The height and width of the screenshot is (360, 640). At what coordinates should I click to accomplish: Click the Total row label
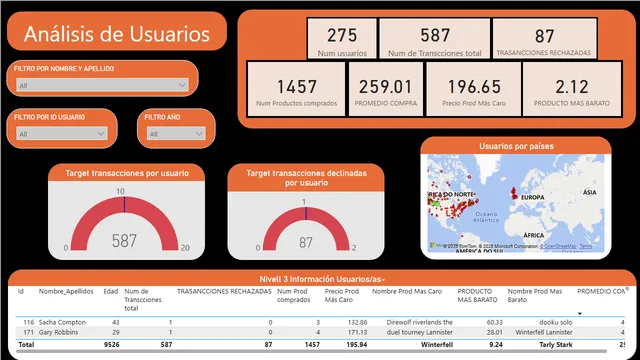pyautogui.click(x=26, y=344)
